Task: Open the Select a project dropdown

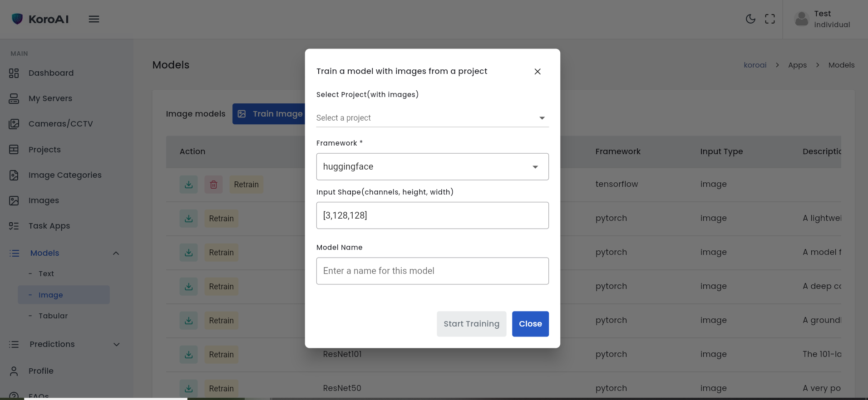Action: (x=432, y=118)
